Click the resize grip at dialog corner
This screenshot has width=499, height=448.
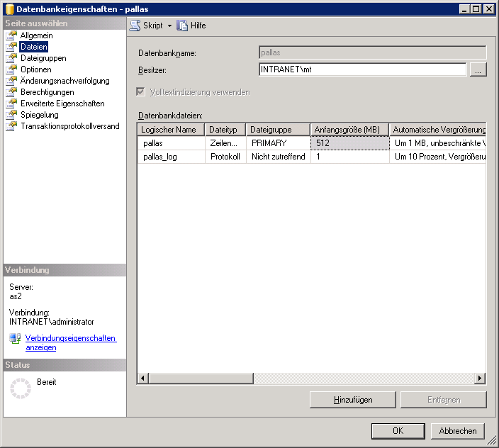(x=492, y=440)
